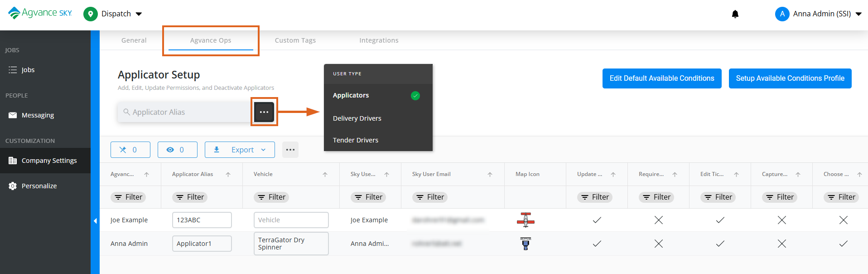Toggle Joe Example's Edit Tic checkmark

pos(720,220)
